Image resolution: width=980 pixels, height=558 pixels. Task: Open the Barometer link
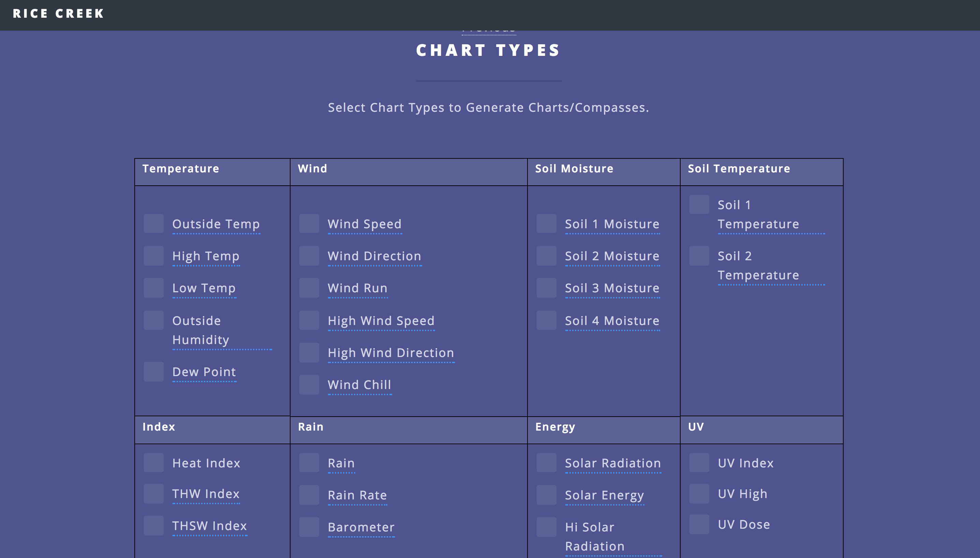click(361, 527)
